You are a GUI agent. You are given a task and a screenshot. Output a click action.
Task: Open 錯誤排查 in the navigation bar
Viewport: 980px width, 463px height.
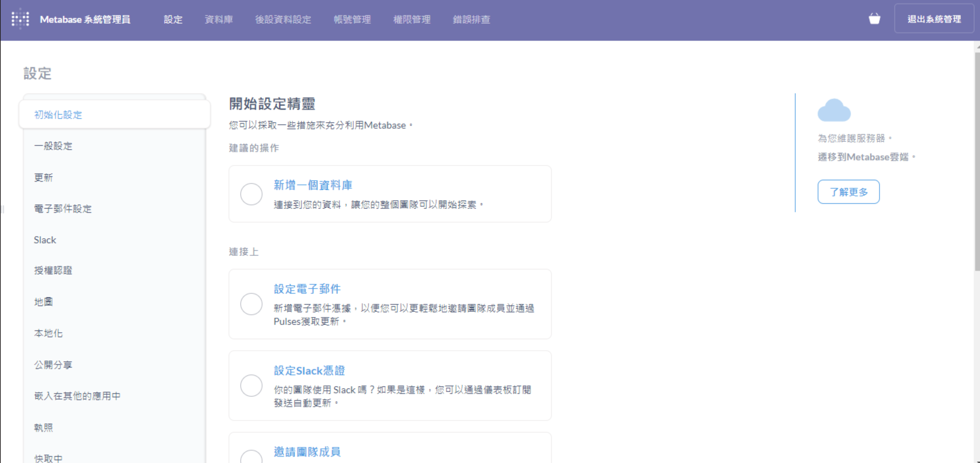tap(471, 19)
